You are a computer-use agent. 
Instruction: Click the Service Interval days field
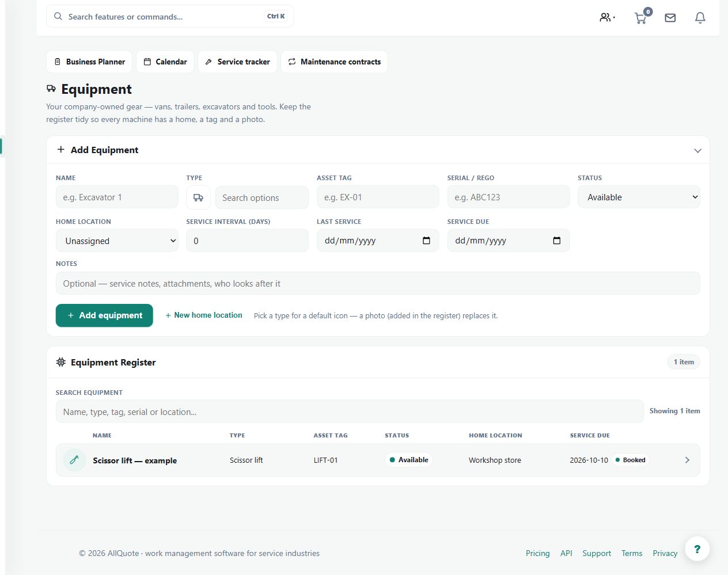[247, 241]
